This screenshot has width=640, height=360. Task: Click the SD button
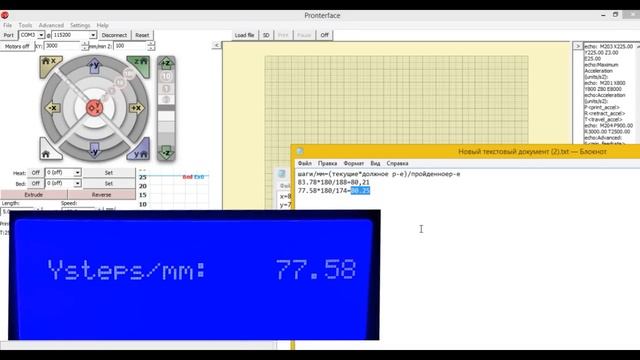266,35
